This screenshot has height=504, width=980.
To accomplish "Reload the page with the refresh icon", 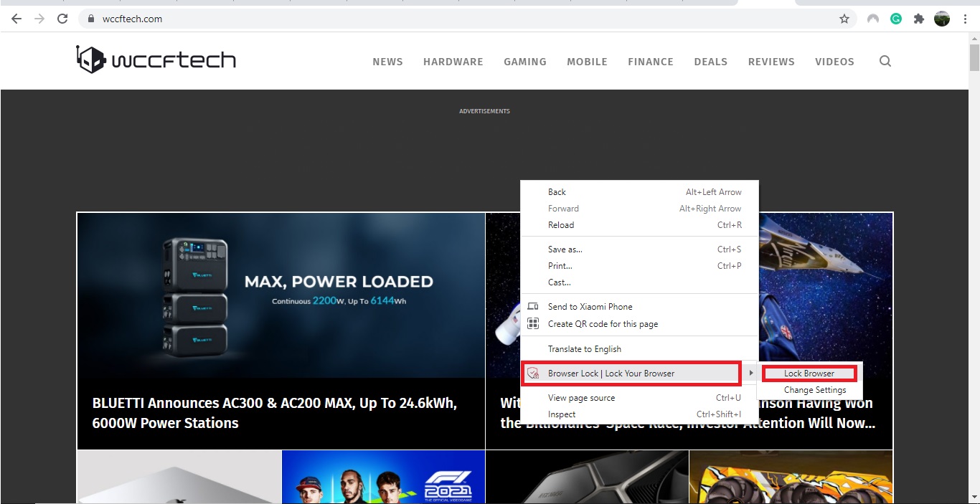I will pos(62,19).
